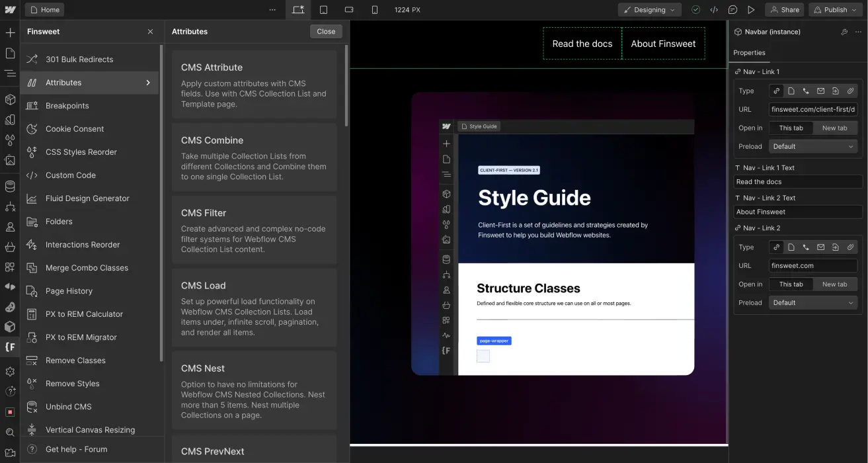Open the Designing mode dropdown
Viewport: 868px width, 463px height.
coord(649,10)
